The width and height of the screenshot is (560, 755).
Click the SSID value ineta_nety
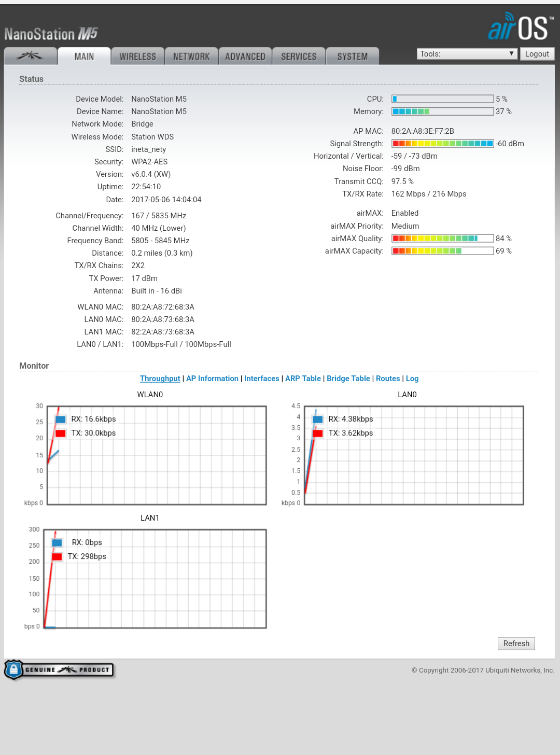149,149
